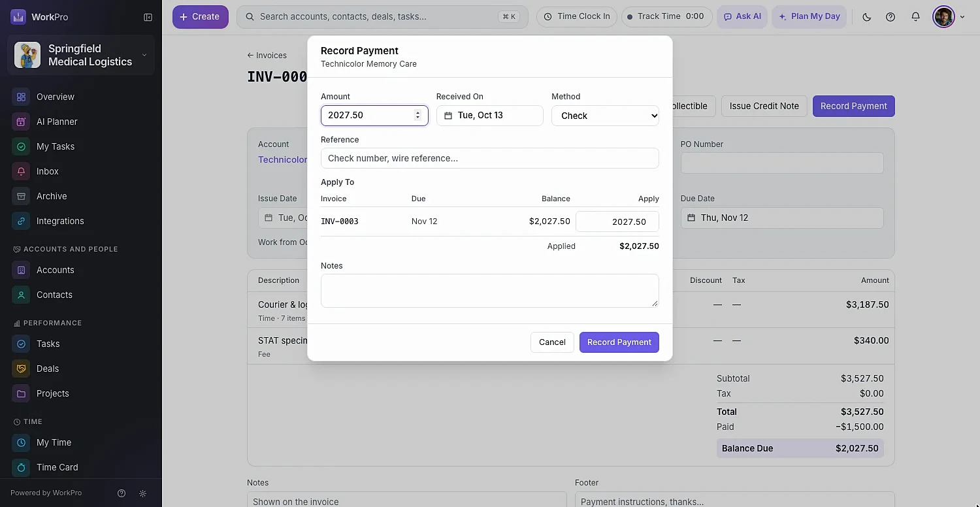Click the Issue Credit Note button
This screenshot has width=980, height=507.
coord(764,106)
